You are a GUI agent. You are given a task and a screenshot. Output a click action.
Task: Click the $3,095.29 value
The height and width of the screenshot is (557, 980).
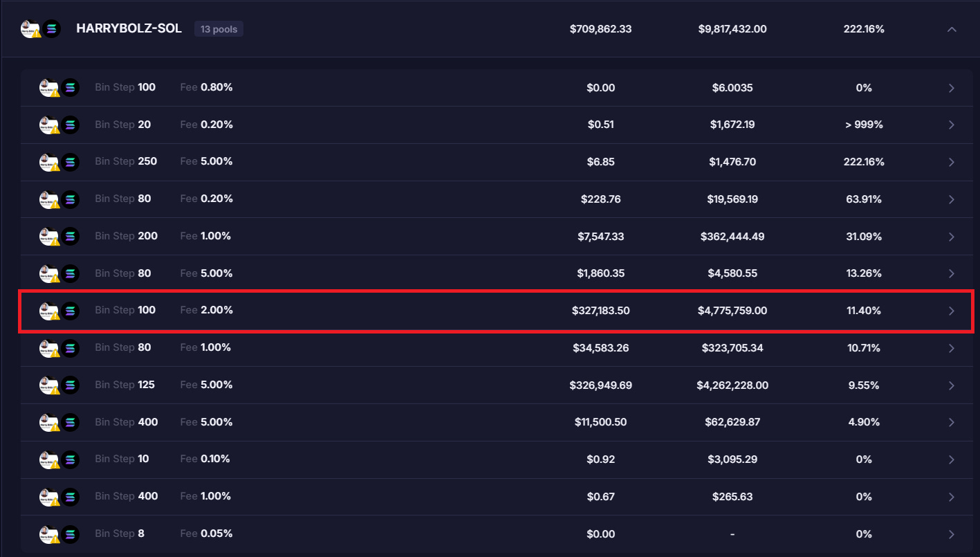pos(732,459)
